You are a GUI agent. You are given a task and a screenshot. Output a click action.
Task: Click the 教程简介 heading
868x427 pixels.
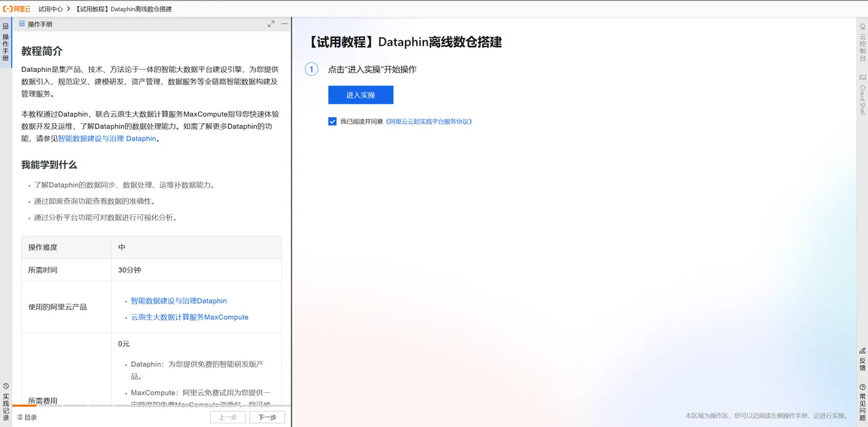pyautogui.click(x=42, y=51)
